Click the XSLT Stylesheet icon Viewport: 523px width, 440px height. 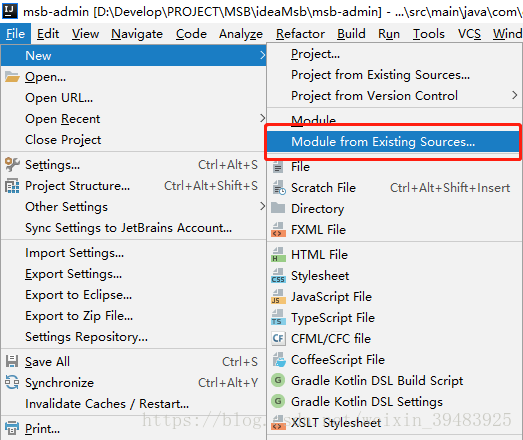point(279,423)
